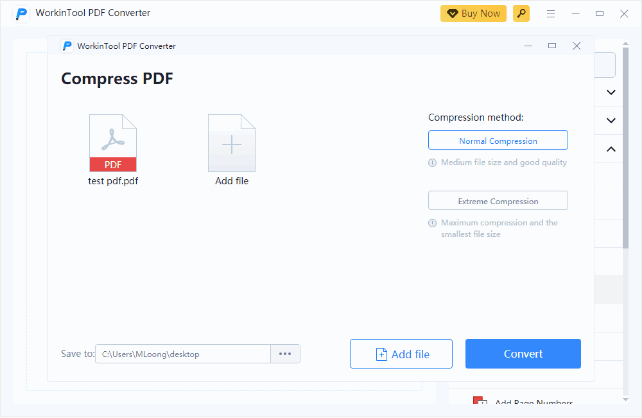Open the test pdf.pdf file thumbnail

click(113, 143)
